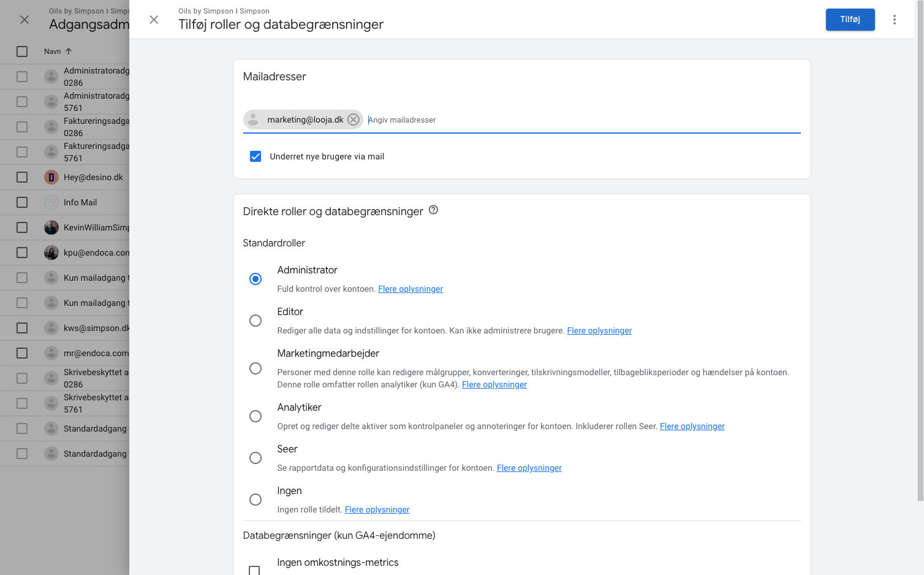Click the blue Tilføj button
Screen dimensions: 924x575
850,20
